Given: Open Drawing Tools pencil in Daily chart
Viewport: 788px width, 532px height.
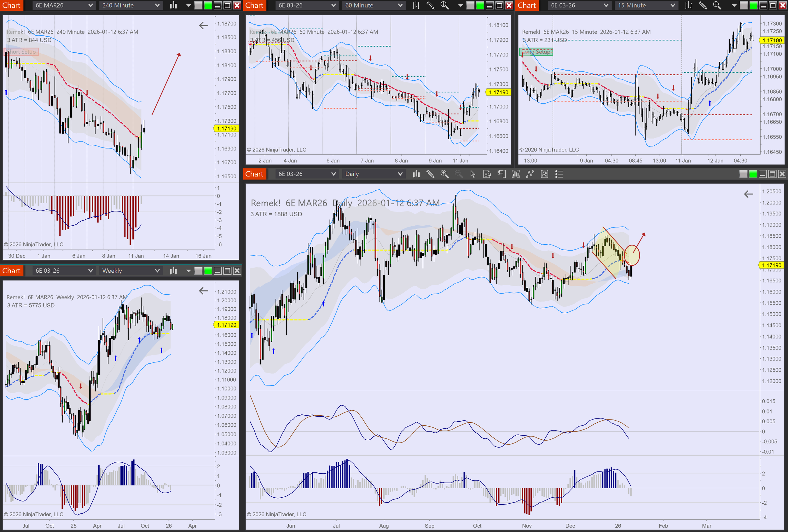Looking at the screenshot, I should click(430, 174).
